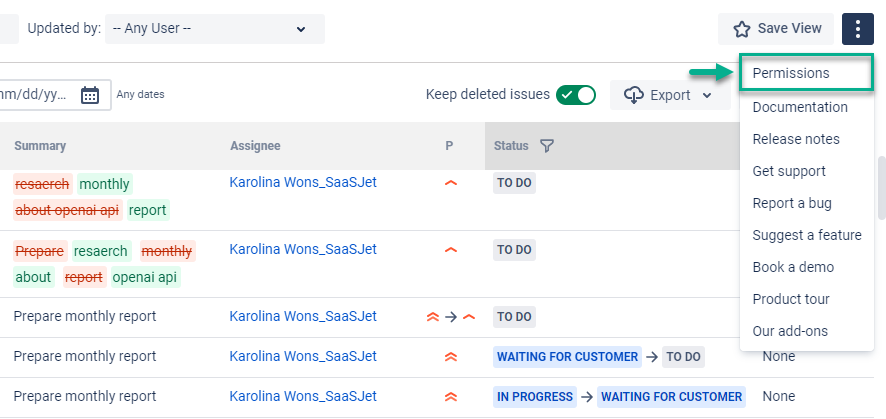Click the three-dot more options button
Screen dimensions: 886x419
click(x=858, y=29)
